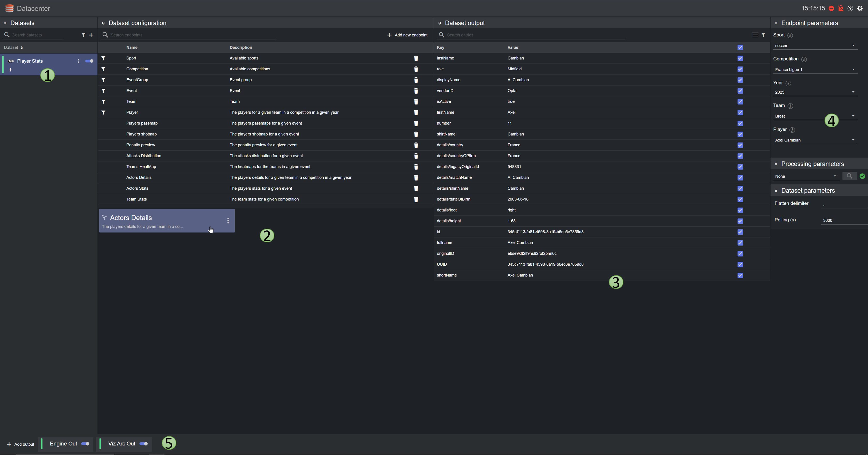This screenshot has width=868, height=463.
Task: Click the filter icon next to Sport
Action: coord(103,58)
